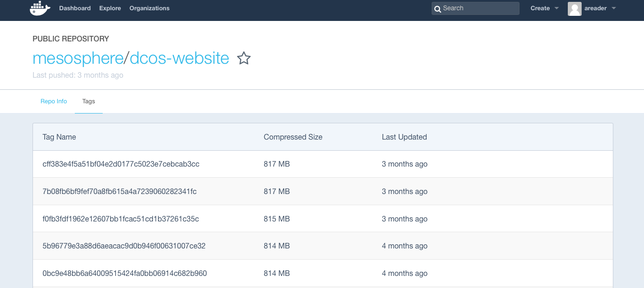
Task: Click the areader username text
Action: 596,8
